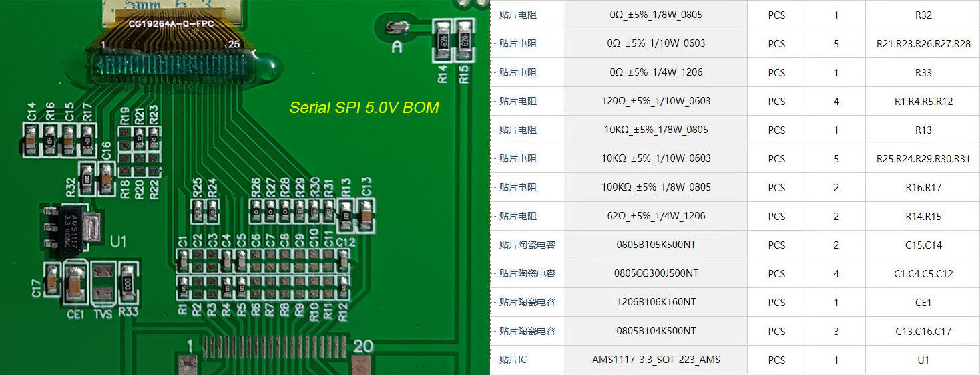This screenshot has height=375, width=980.
Task: Click the pad numbered 20 at the board bottom
Action: [362, 364]
